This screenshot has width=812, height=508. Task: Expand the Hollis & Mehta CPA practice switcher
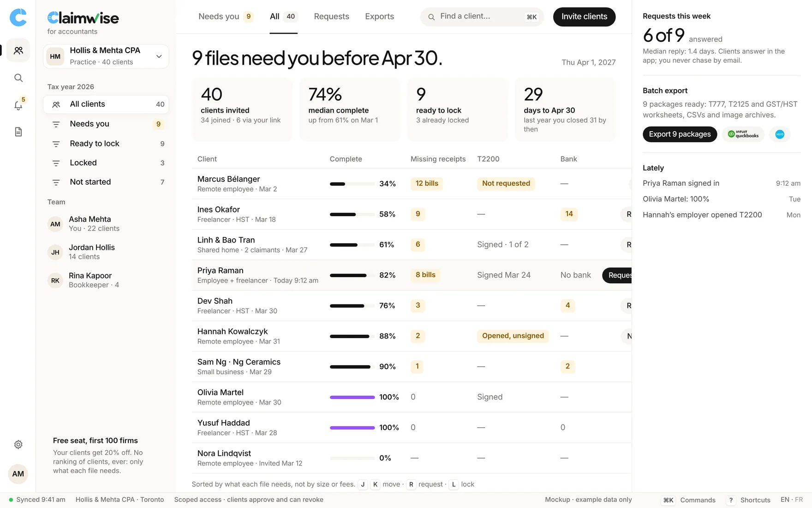coord(106,56)
